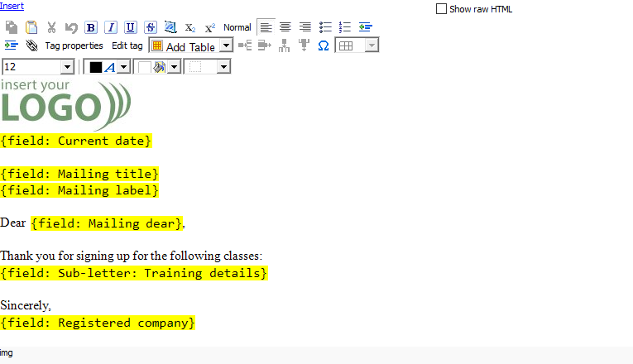Toggle the bulleted list button

(325, 27)
